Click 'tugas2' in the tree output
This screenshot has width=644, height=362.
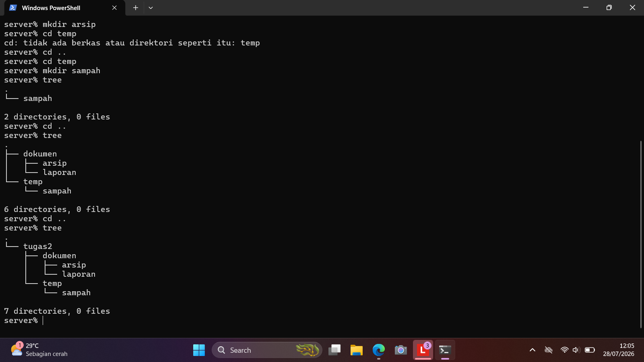(x=38, y=247)
